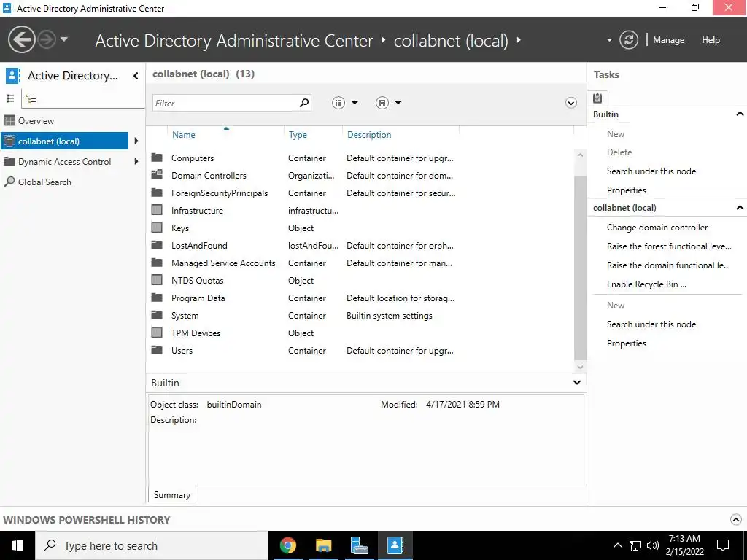
Task: Click Change domain controller task
Action: 657,227
